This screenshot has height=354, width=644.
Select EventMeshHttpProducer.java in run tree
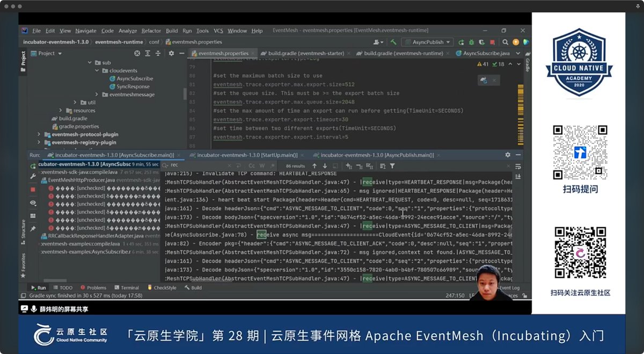tap(80, 180)
